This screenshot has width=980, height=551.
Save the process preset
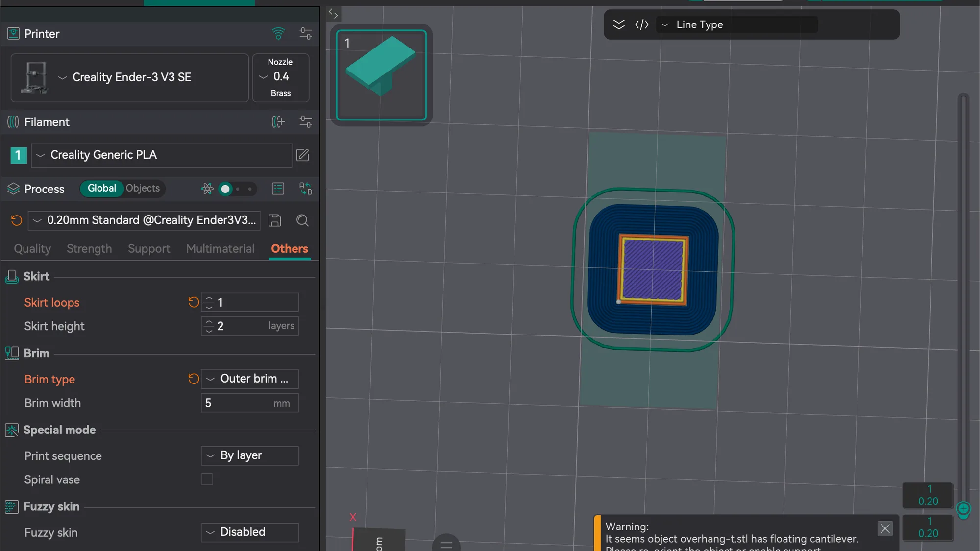pos(275,220)
